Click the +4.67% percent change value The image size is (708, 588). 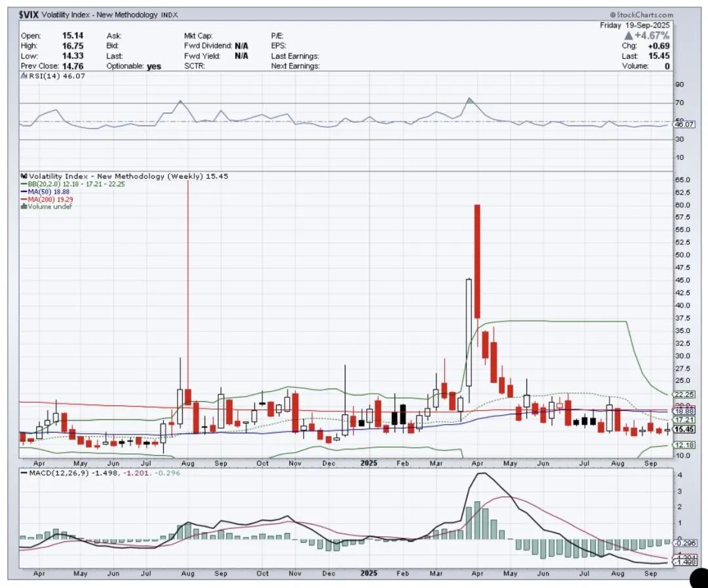click(x=652, y=35)
